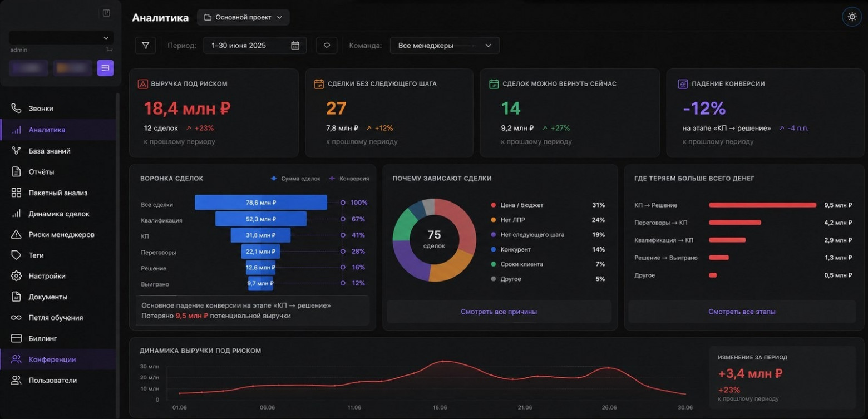Click the Пакетный анализ grid icon
This screenshot has height=419, width=868.
16,193
